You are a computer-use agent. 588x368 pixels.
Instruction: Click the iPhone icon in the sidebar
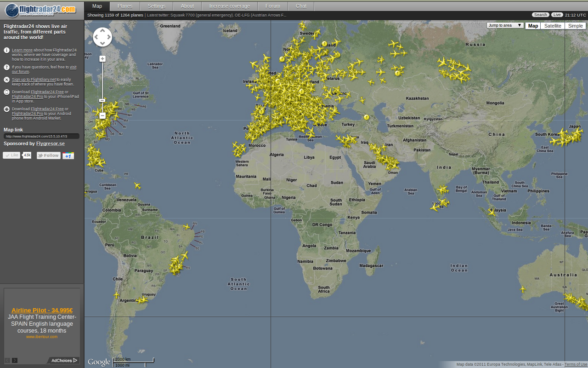(x=6, y=92)
